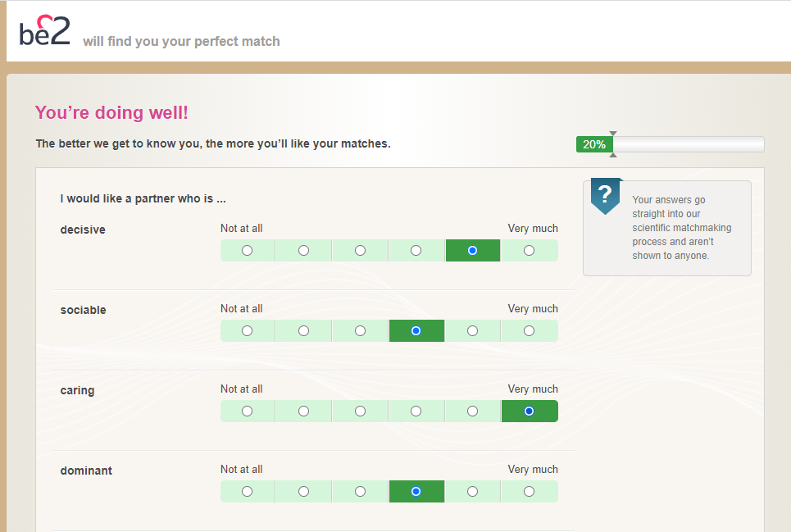This screenshot has width=791, height=532.
Task: Select fifth radio option for sociable
Action: point(472,331)
